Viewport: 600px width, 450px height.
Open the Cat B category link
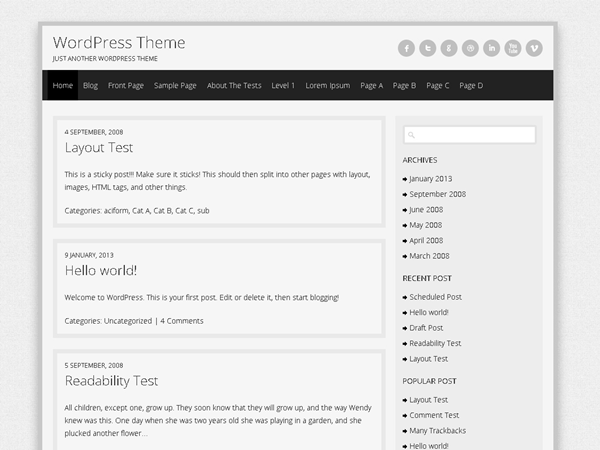click(x=163, y=210)
